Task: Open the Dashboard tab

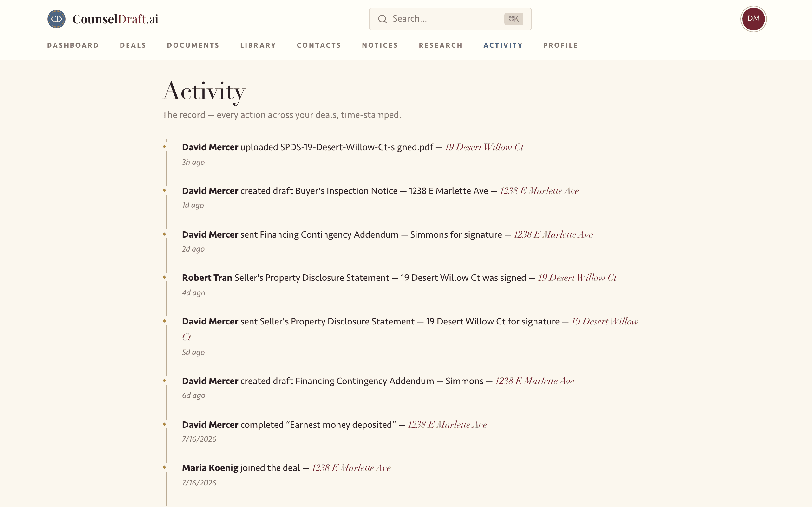Action: point(73,45)
